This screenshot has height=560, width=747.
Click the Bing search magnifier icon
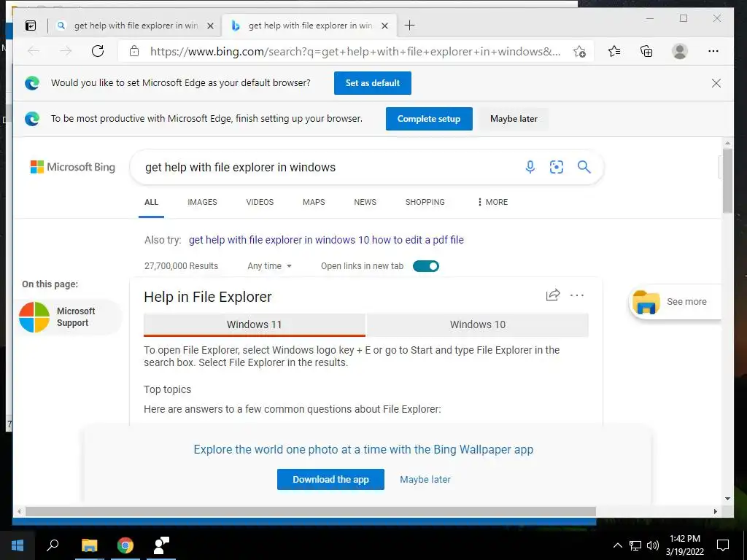coord(584,167)
